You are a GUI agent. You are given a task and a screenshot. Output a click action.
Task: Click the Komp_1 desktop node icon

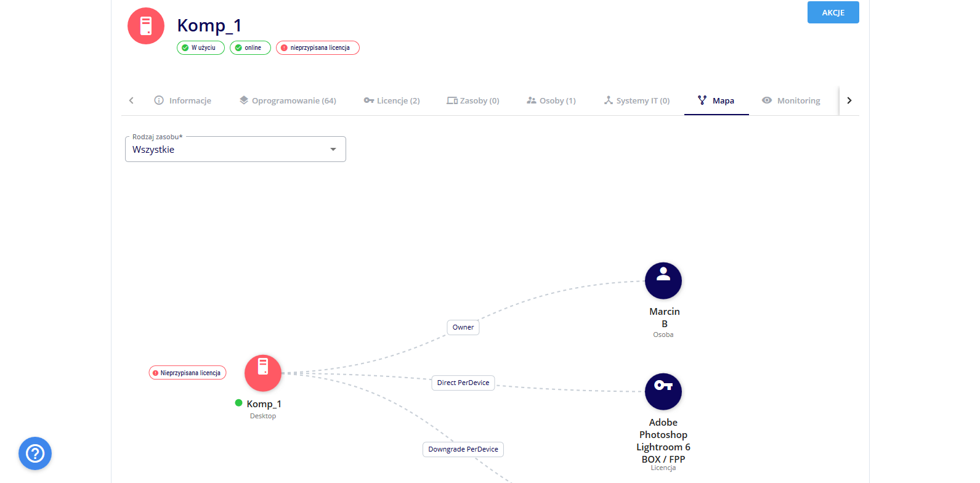click(263, 373)
